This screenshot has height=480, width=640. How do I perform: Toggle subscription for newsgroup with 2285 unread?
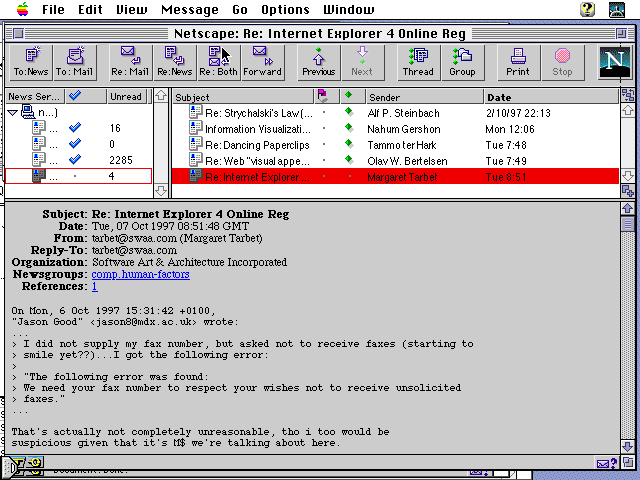coord(75,160)
